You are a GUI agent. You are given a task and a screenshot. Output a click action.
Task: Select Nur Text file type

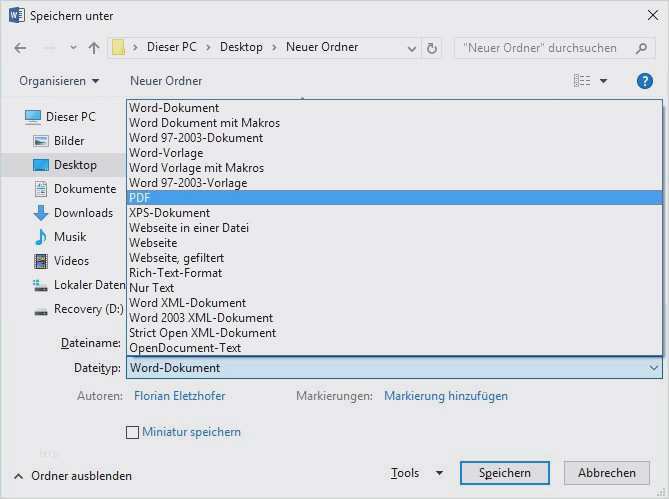[x=395, y=287]
